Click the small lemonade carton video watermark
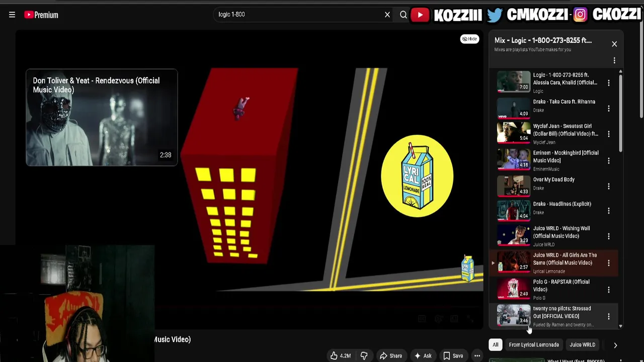This screenshot has height=362, width=644. coord(468,268)
